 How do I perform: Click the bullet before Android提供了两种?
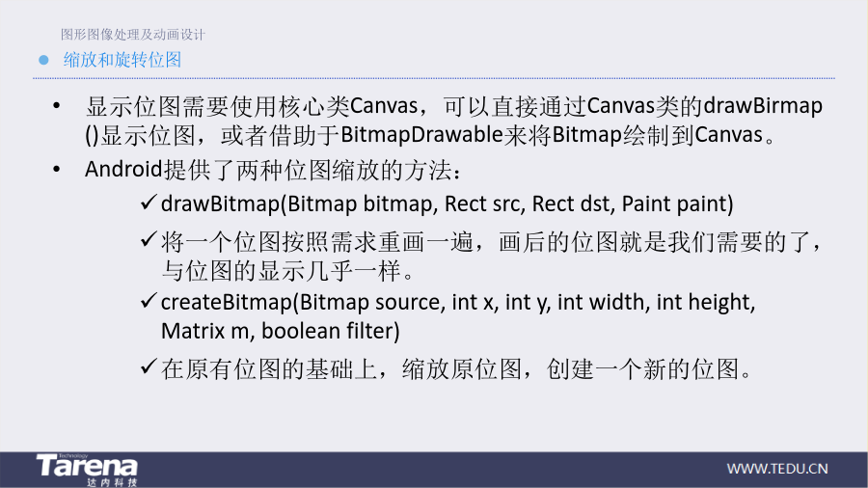57,169
